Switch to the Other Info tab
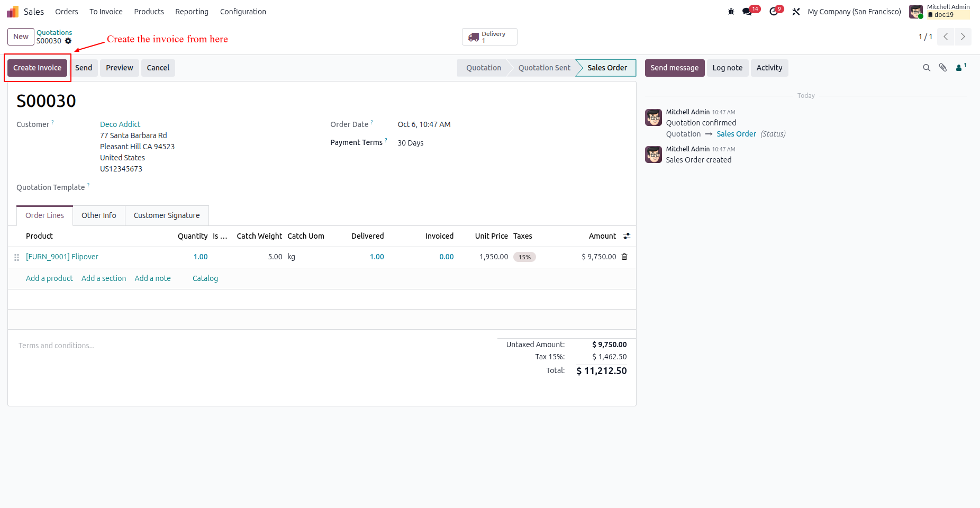This screenshot has width=980, height=508. coord(99,215)
